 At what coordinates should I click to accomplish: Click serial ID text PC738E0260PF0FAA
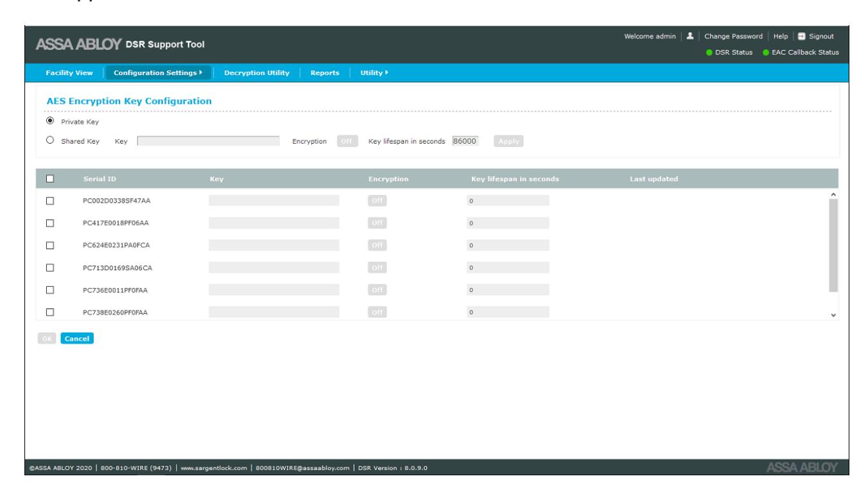pos(116,312)
